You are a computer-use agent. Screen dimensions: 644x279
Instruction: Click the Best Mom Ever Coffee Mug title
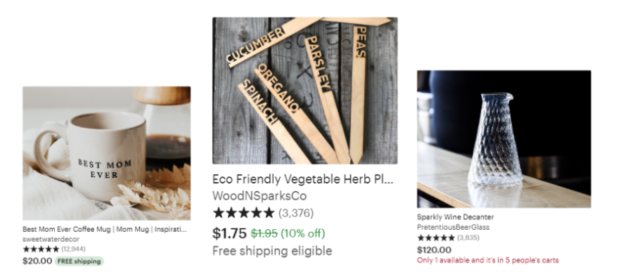click(x=105, y=229)
